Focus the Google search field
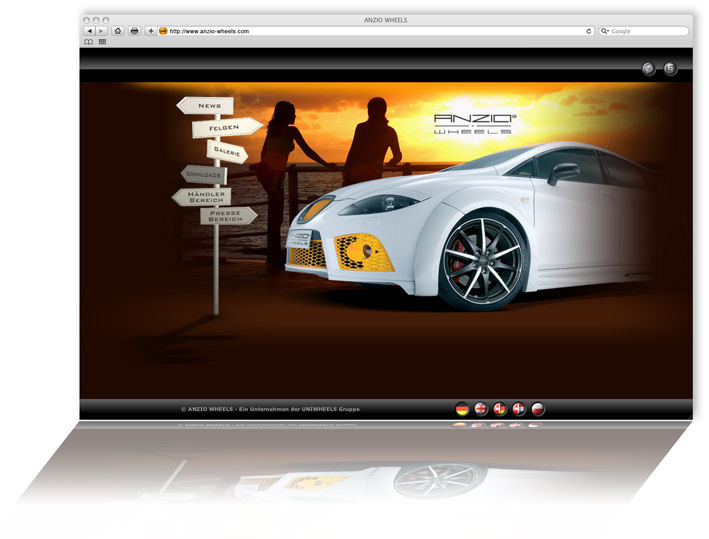 643,31
